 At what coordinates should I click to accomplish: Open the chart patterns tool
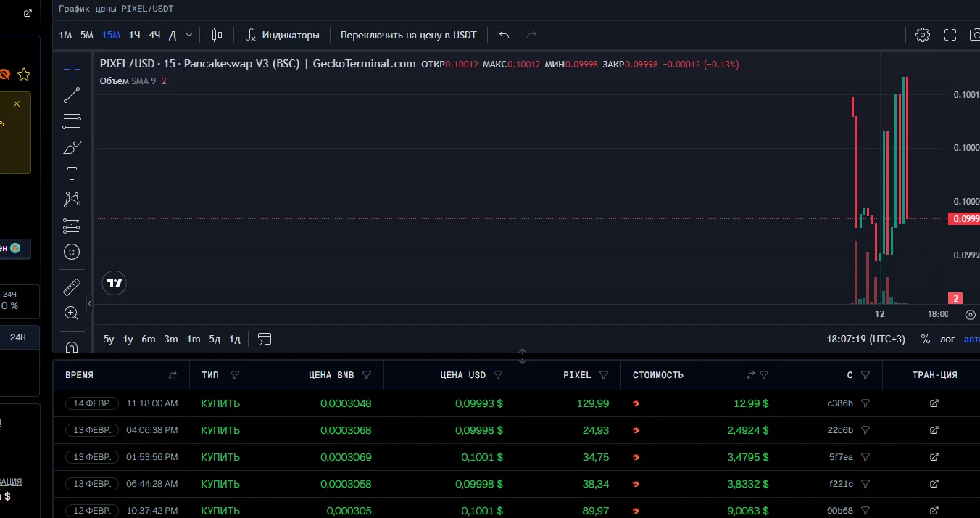[x=72, y=199]
